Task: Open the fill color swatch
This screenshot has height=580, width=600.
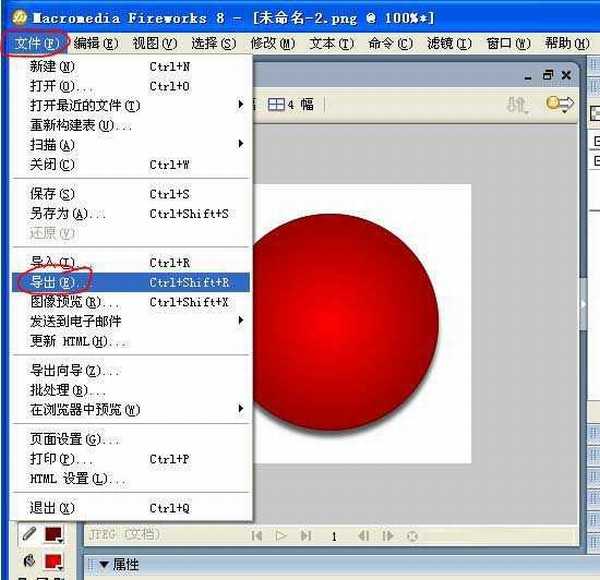Action: click(x=54, y=562)
